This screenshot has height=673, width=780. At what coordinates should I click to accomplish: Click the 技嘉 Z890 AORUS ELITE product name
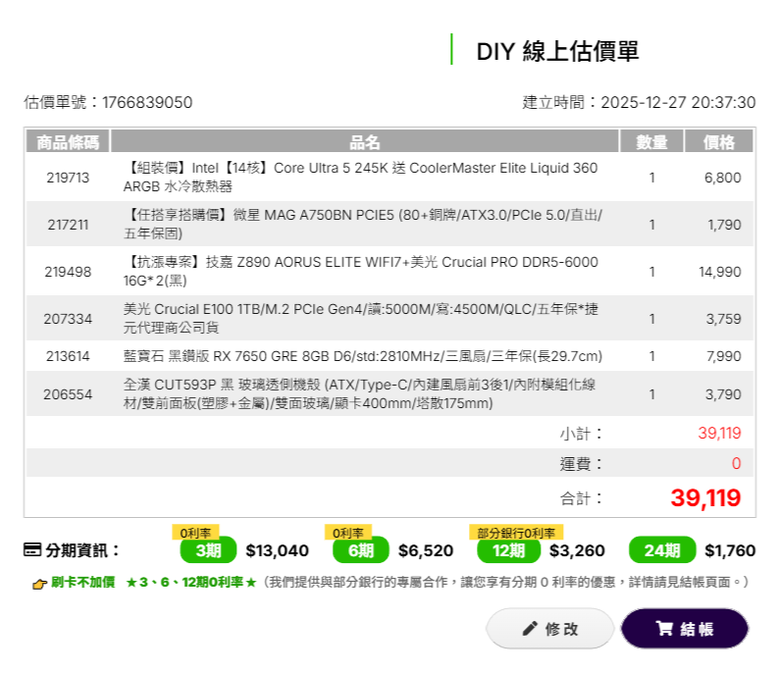coord(361,272)
